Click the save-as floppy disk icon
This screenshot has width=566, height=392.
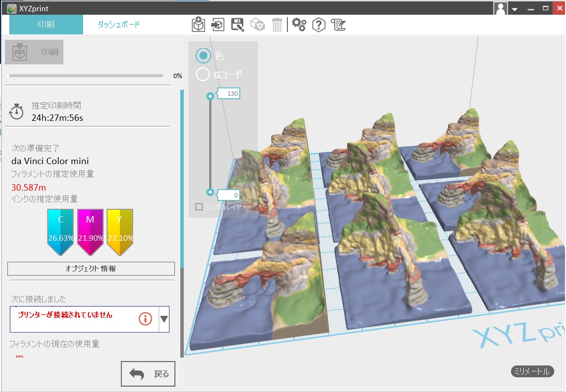[x=237, y=25]
